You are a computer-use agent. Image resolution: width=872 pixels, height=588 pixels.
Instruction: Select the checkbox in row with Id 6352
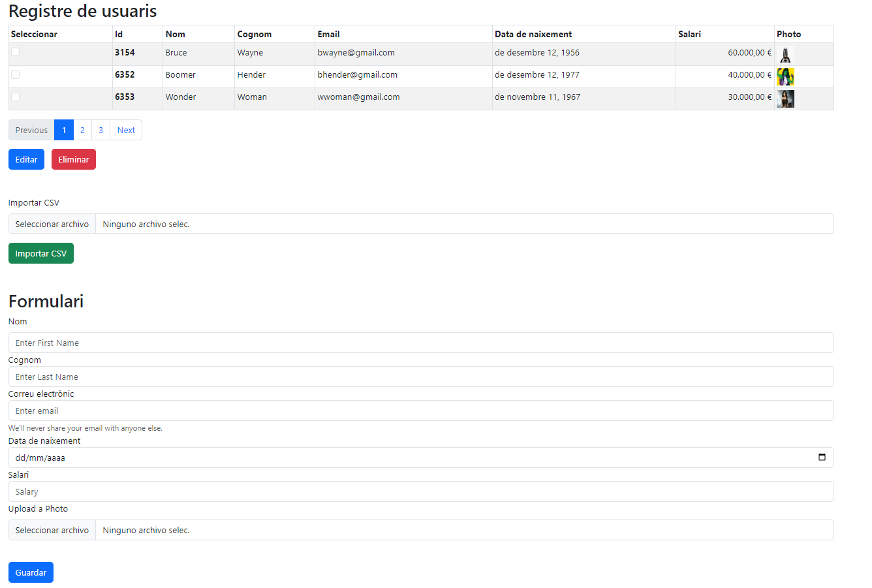[x=15, y=74]
